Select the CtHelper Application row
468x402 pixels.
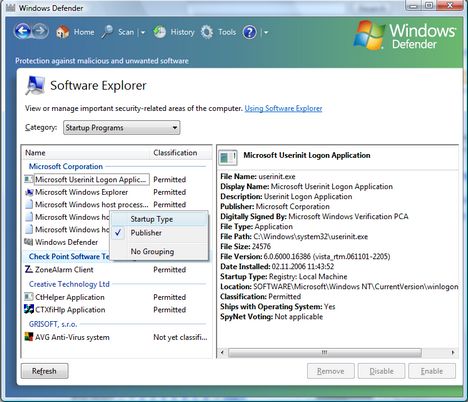(117, 297)
